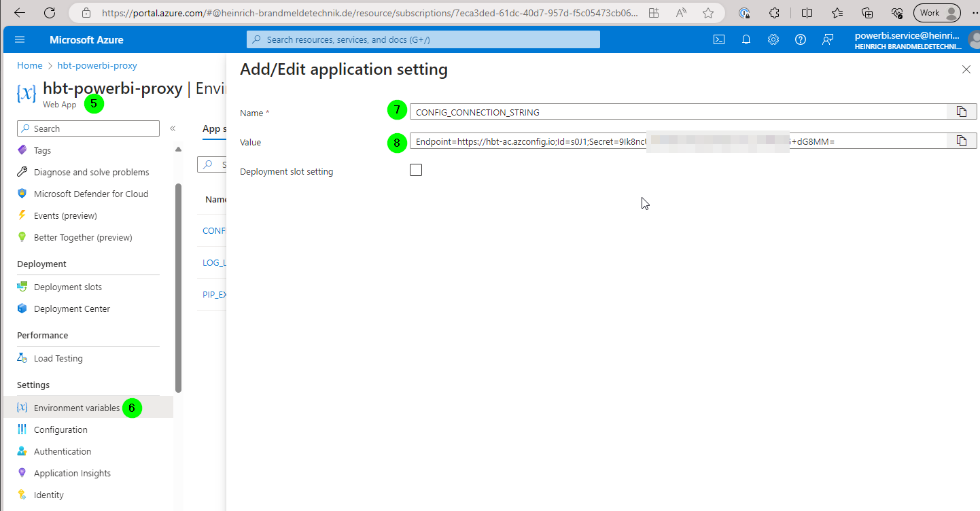This screenshot has height=511, width=980.
Task: Click the Defender shield icon
Action: point(22,194)
